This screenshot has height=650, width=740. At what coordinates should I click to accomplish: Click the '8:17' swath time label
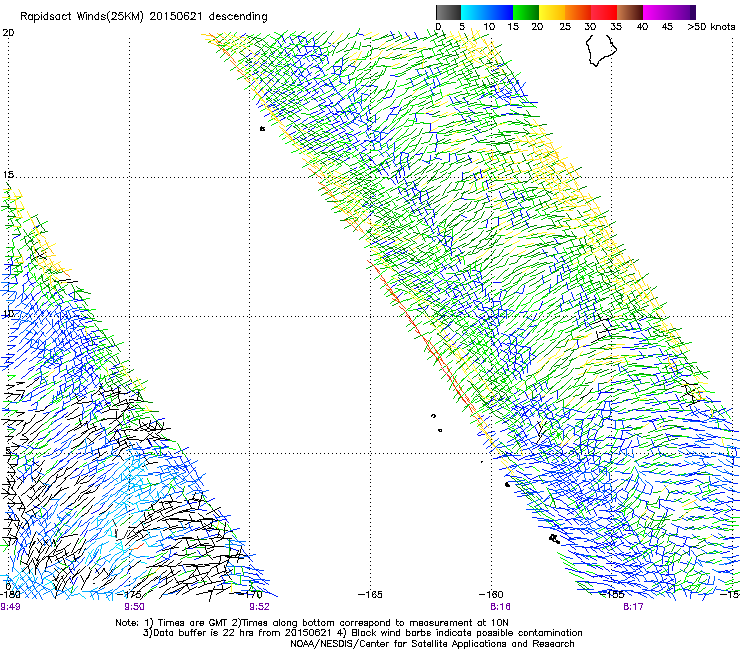(633, 607)
